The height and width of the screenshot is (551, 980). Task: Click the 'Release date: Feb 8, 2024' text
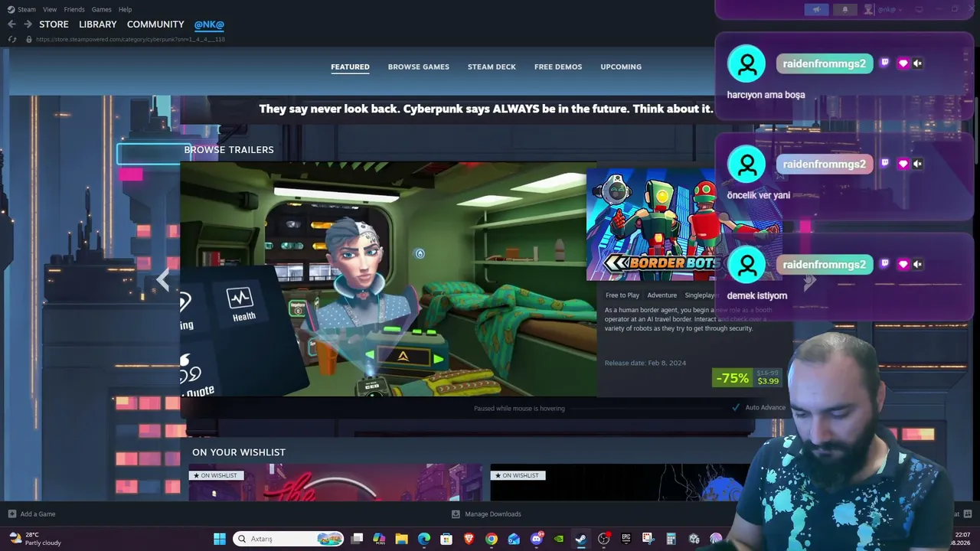coord(645,363)
